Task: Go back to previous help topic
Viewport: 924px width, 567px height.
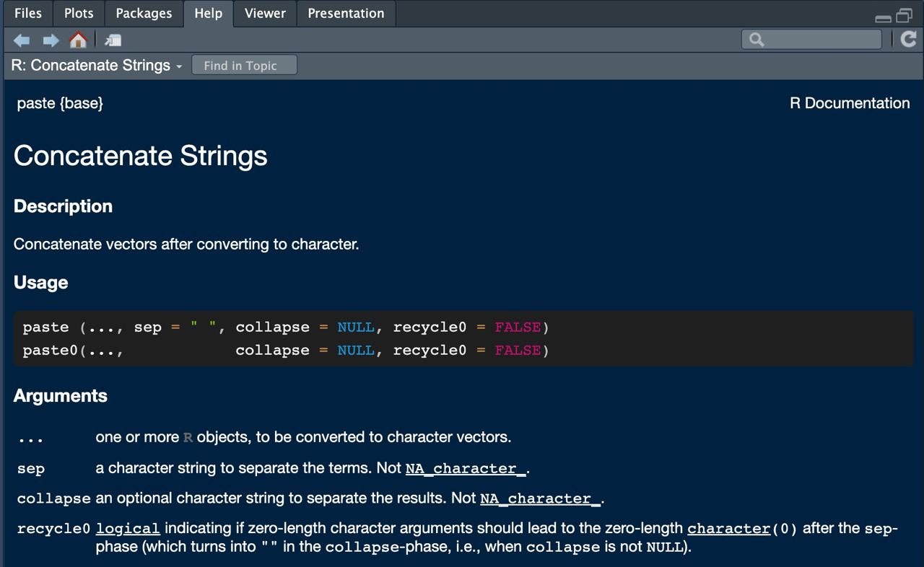Action: [x=22, y=40]
